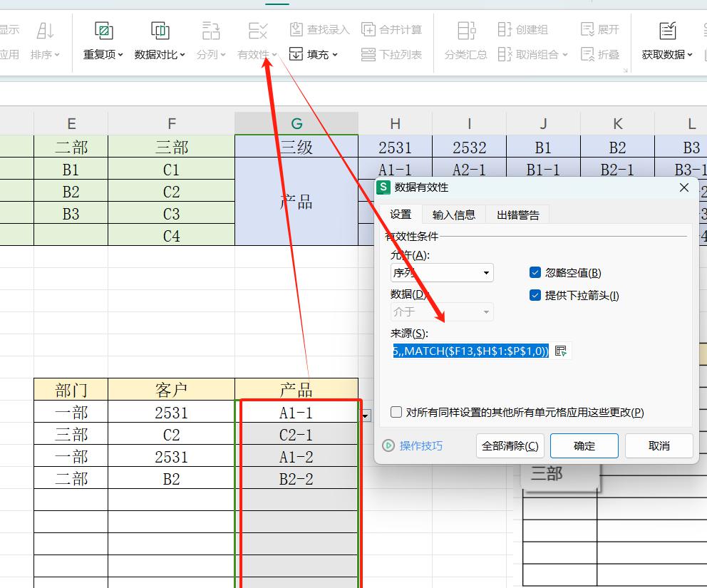Click the yellow 产品 header cell
Screen dimensions: 707x588
[296, 390]
